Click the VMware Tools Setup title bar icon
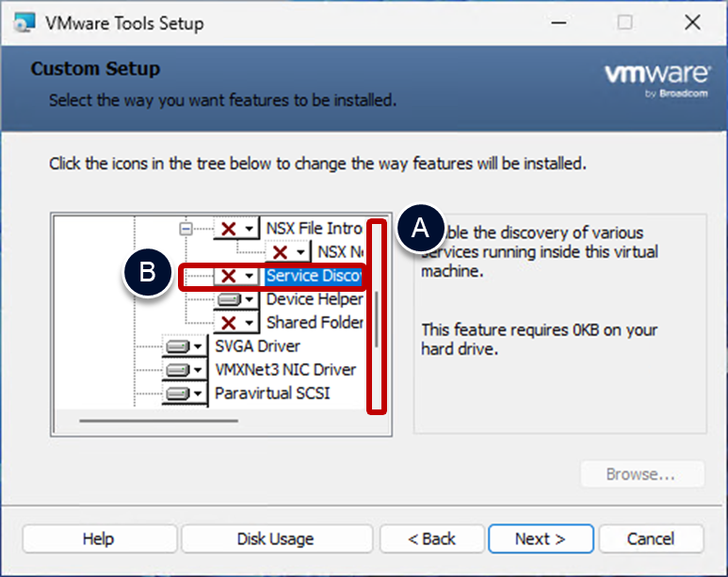This screenshot has width=728, height=577. coord(27,23)
